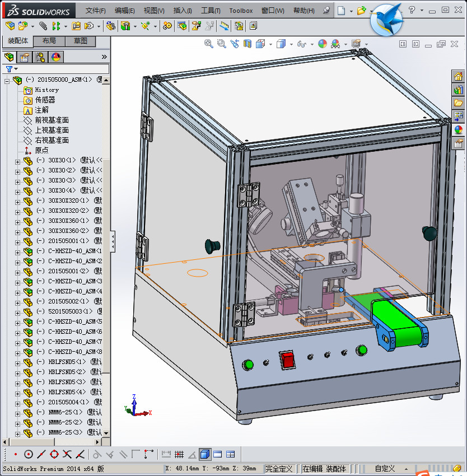Screen dimensions: 467x476
Task: Click the New document icon in title bar
Action: pos(342,11)
